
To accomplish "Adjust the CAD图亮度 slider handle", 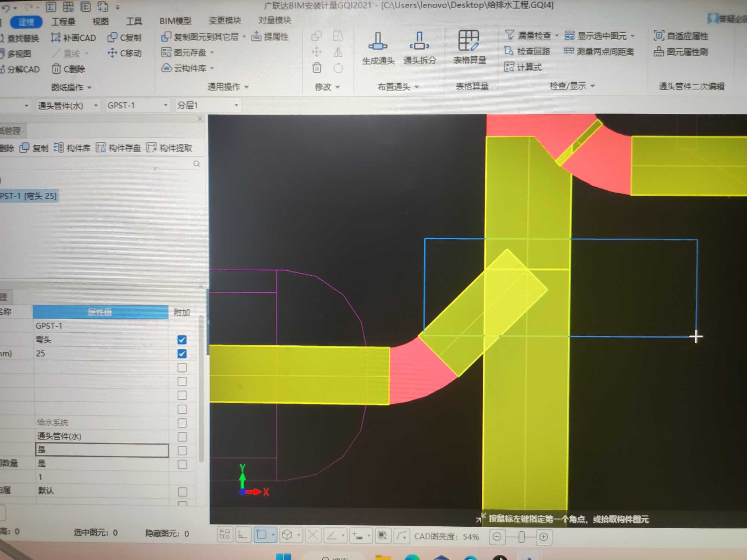I will [521, 537].
